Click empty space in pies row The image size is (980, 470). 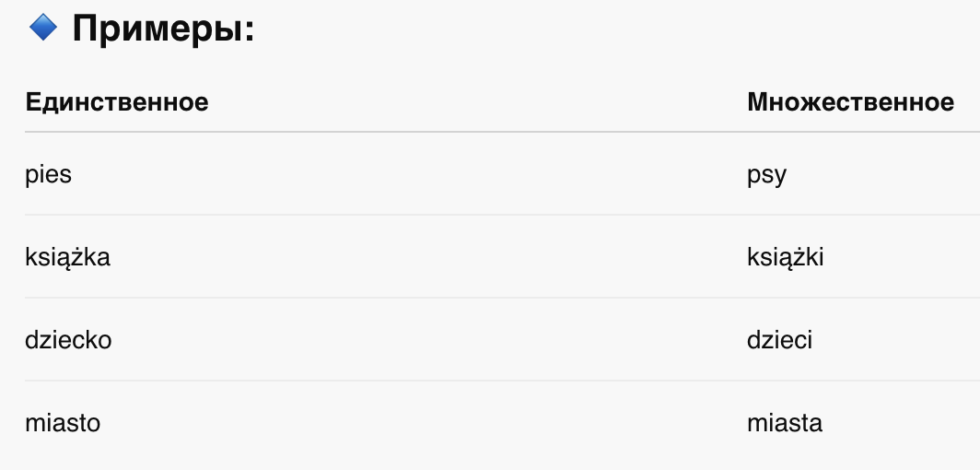406,174
